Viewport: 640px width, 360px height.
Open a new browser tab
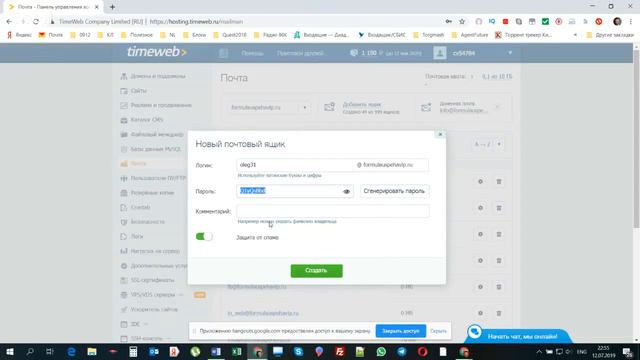pos(112,7)
